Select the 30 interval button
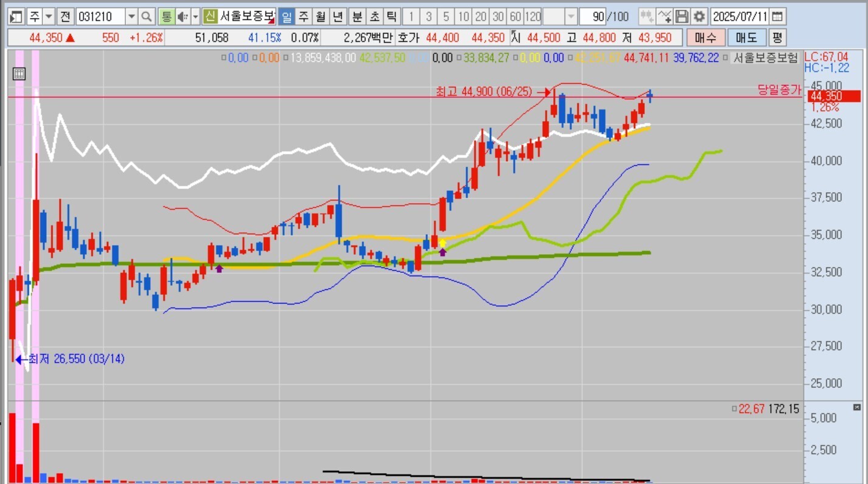The width and height of the screenshot is (868, 484). [x=498, y=16]
